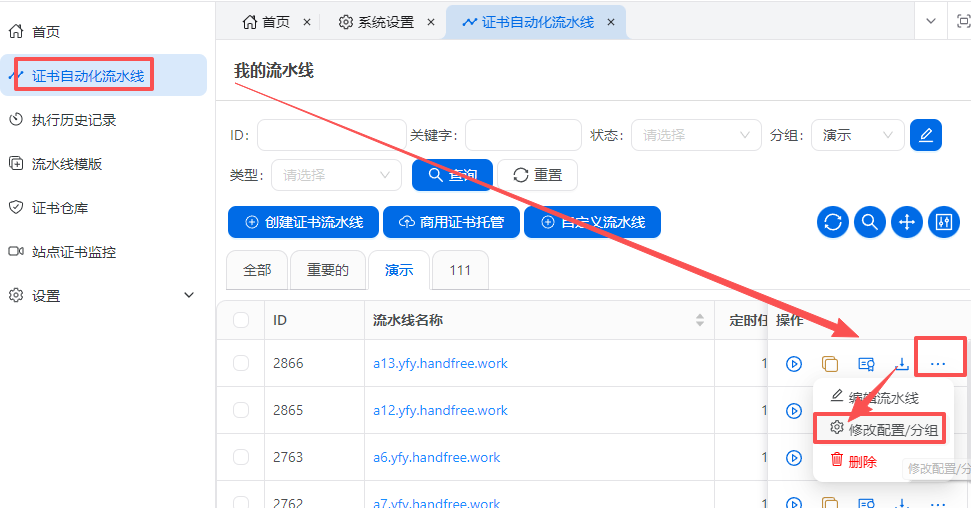Switch to the 重要的 group tab
This screenshot has height=508, width=971.
327,270
